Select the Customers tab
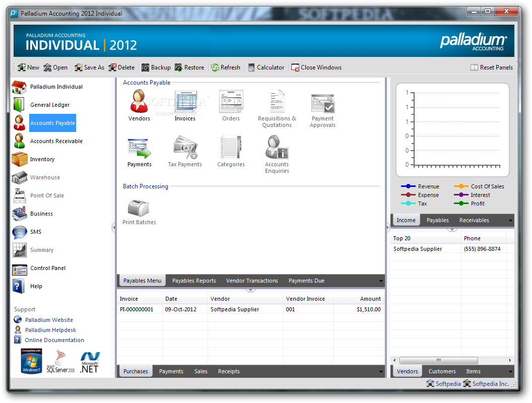The height and width of the screenshot is (403, 532). pos(442,371)
